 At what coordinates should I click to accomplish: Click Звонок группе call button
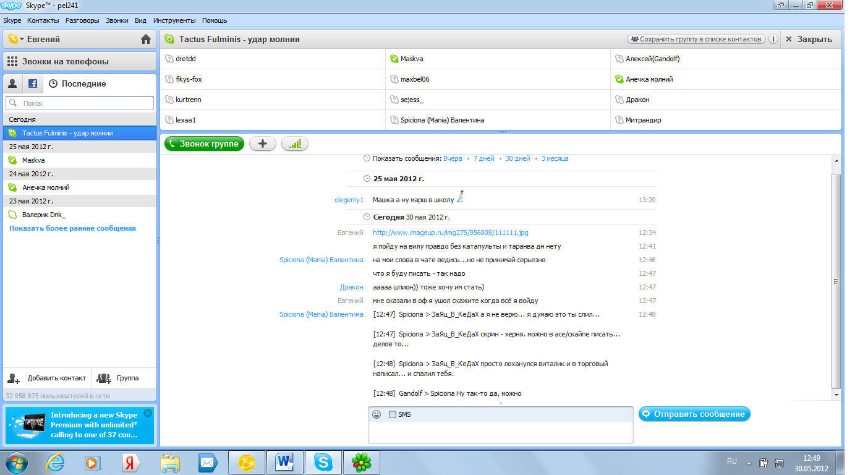coord(205,143)
